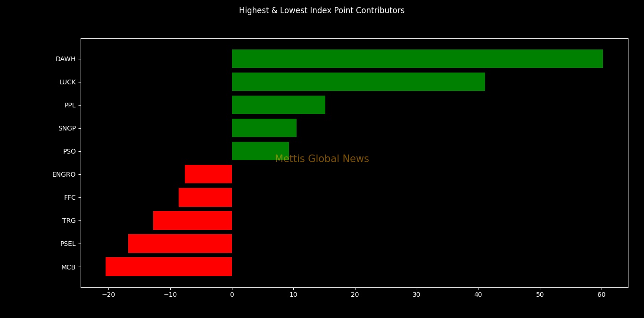The image size is (644, 318).
Task: Click the chart title 'Highest & Lowest Index Point Contributors'
Action: 322,11
